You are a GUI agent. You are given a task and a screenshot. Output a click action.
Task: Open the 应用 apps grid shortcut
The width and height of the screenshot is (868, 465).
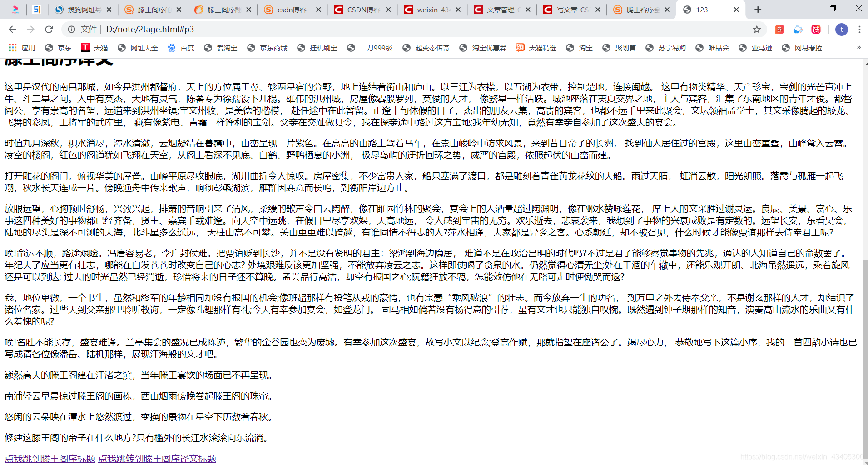[x=22, y=48]
